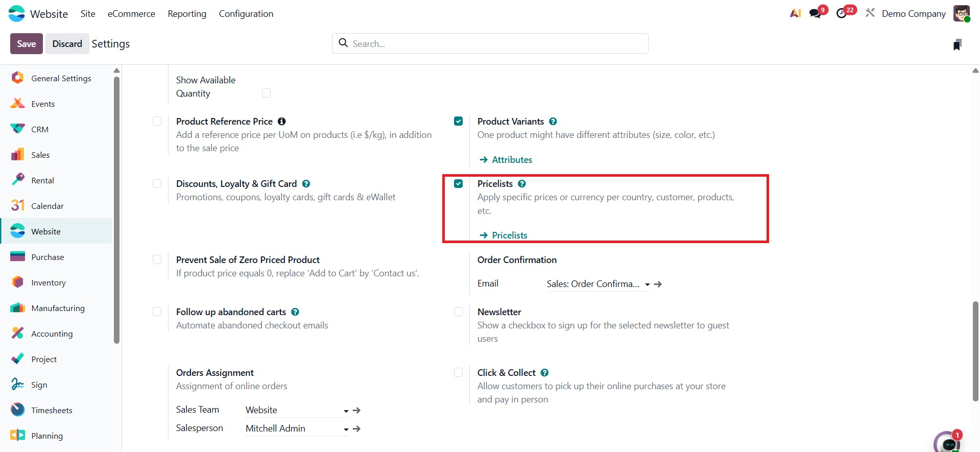Open the Salesperson dropdown

[346, 429]
